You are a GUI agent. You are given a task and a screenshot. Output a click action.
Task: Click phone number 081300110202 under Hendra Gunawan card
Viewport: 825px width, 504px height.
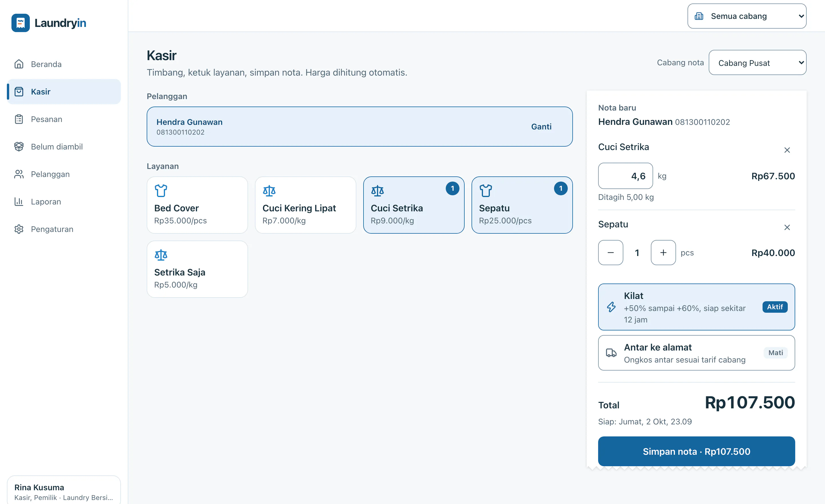point(180,132)
